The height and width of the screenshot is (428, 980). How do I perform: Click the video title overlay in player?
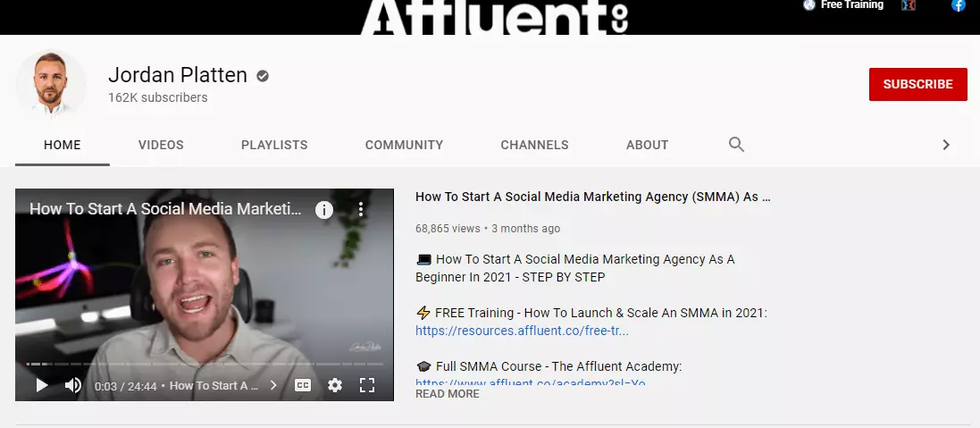165,209
